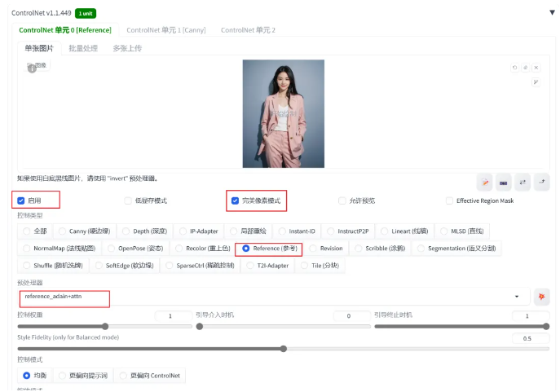Open the 批量处理 tab
Viewport: 560px width, 392px height.
(x=83, y=48)
